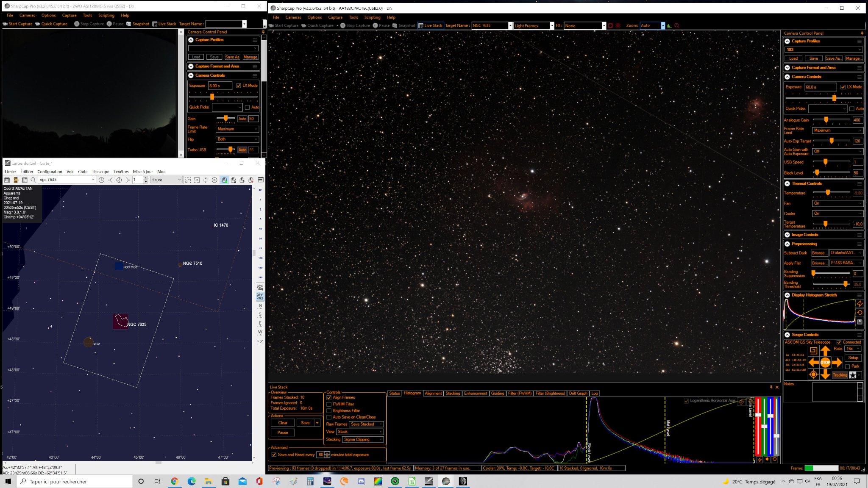Start the spiral search pattern in Scope Controls
Screen dimensions: 868x488
(x=813, y=350)
